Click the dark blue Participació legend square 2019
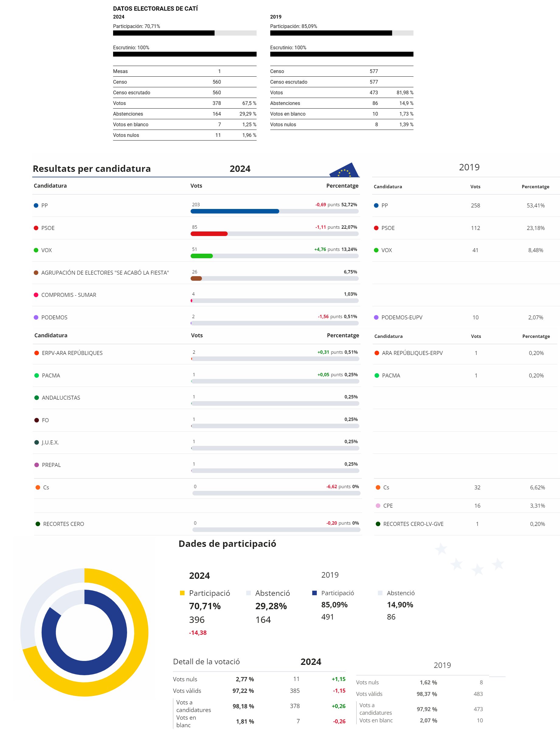560x740 pixels. pos(314,593)
